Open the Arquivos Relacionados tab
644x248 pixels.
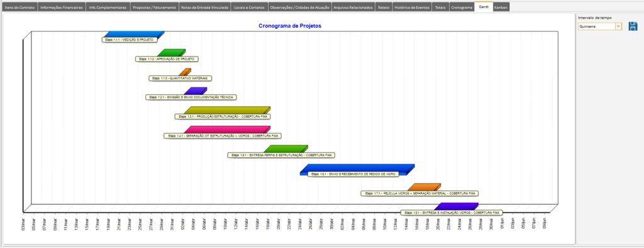click(353, 8)
